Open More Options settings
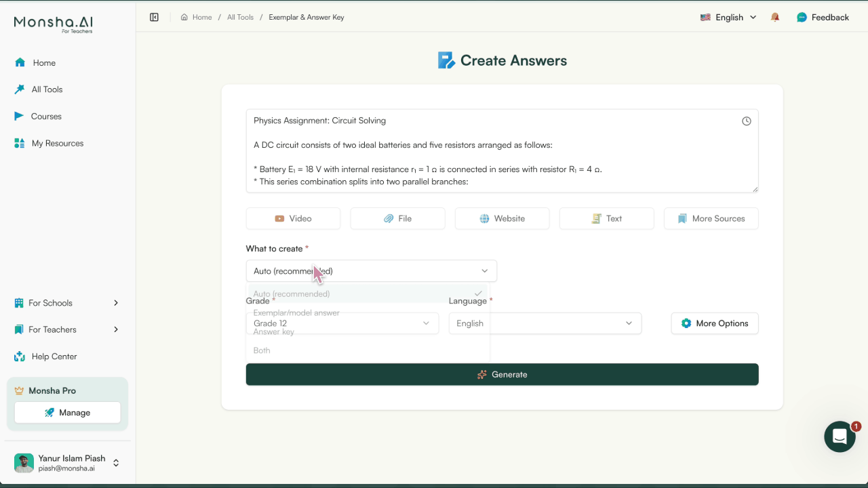Image resolution: width=868 pixels, height=488 pixels. [714, 323]
